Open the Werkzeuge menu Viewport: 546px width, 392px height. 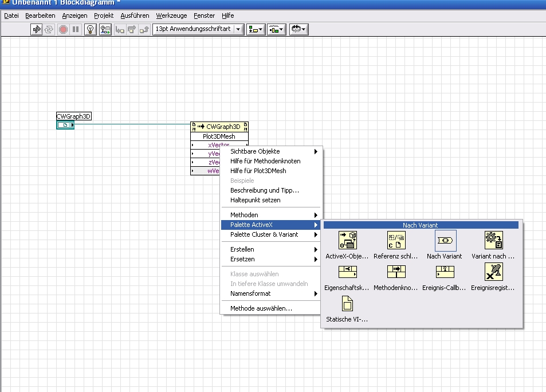171,15
